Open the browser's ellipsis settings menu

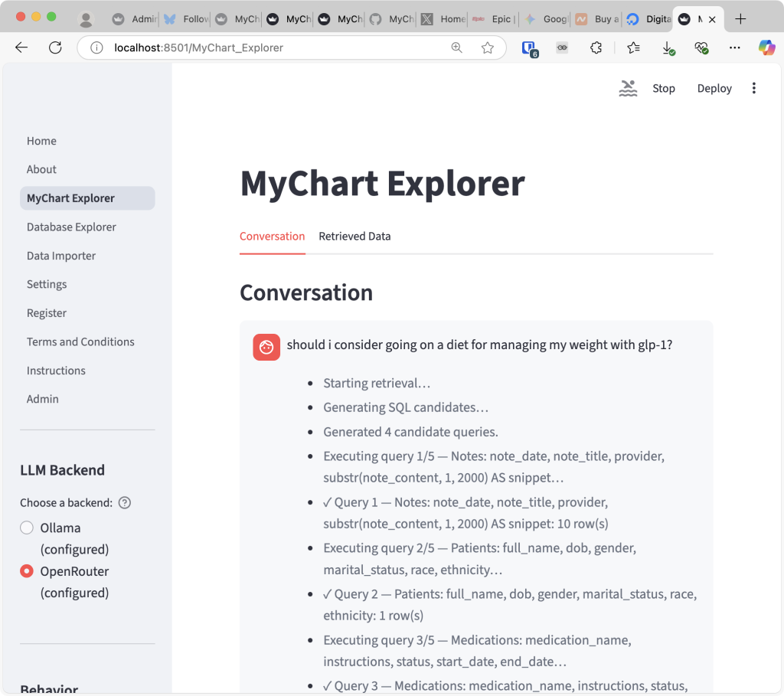pyautogui.click(x=735, y=47)
